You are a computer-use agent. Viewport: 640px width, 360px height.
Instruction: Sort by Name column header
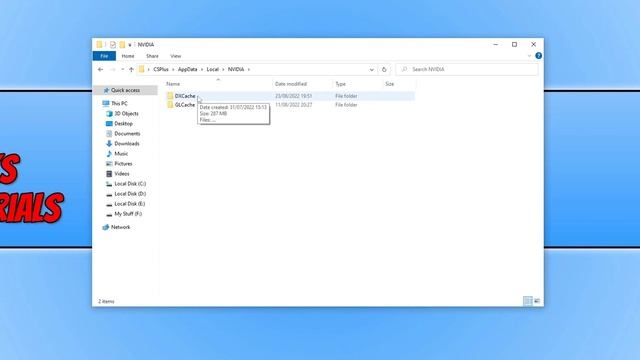point(173,84)
